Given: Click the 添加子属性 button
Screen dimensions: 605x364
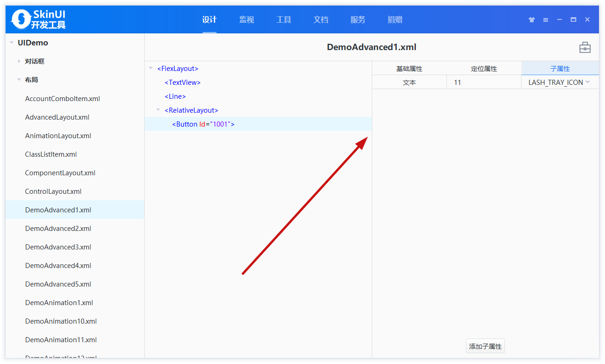Looking at the screenshot, I should tap(485, 346).
